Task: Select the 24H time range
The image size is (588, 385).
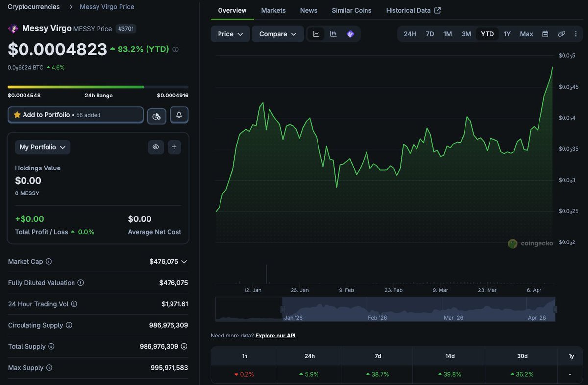Action: pyautogui.click(x=410, y=34)
